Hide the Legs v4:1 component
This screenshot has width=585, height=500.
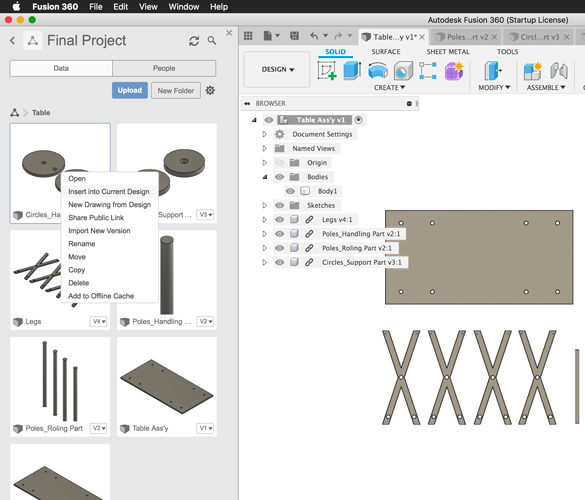click(279, 219)
